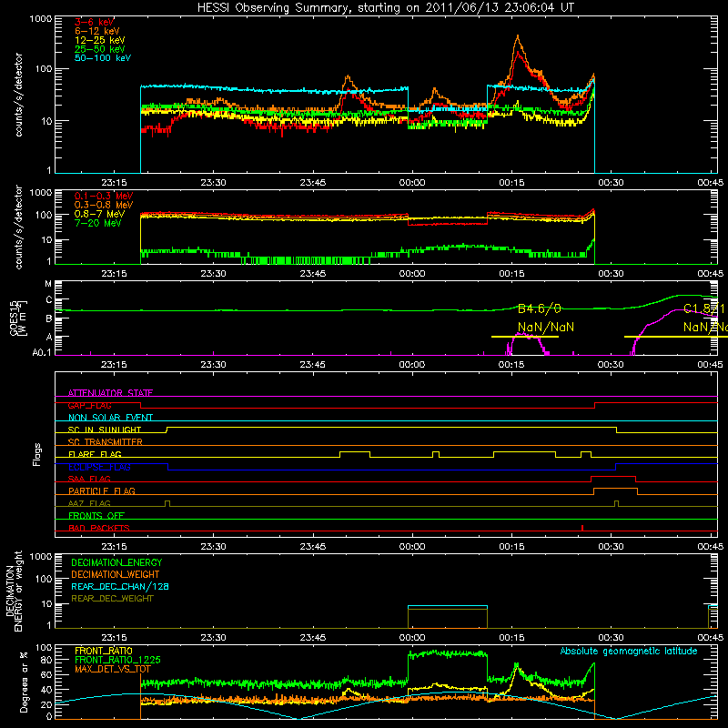Click the AAZ_FLAG pulse near 00:31
This screenshot has width=728, height=728.
[616, 501]
